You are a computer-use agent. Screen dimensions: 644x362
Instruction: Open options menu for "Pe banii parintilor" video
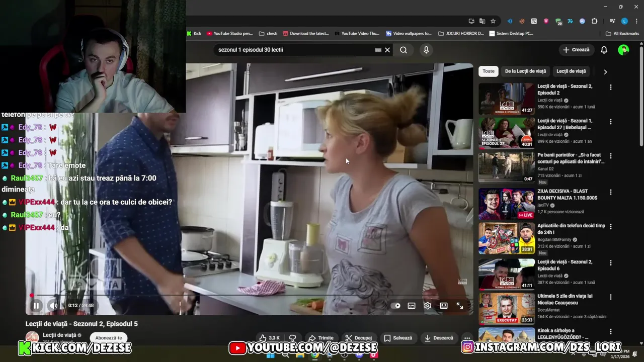pos(611,156)
